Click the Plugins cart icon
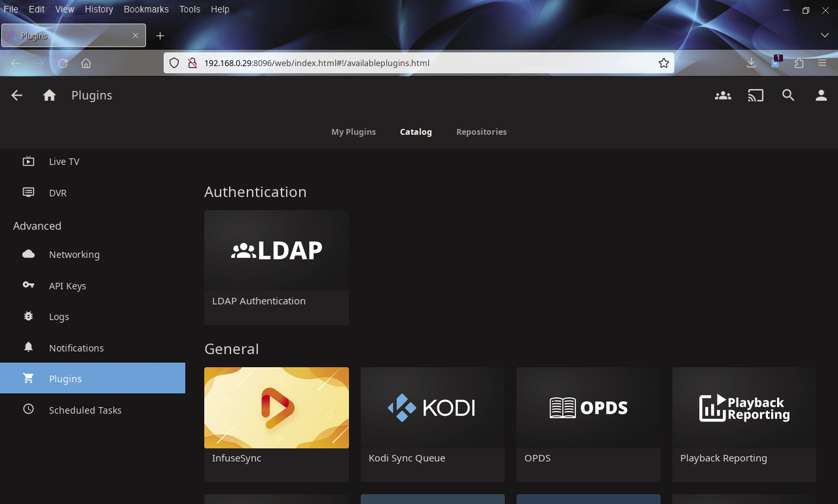 tap(28, 378)
